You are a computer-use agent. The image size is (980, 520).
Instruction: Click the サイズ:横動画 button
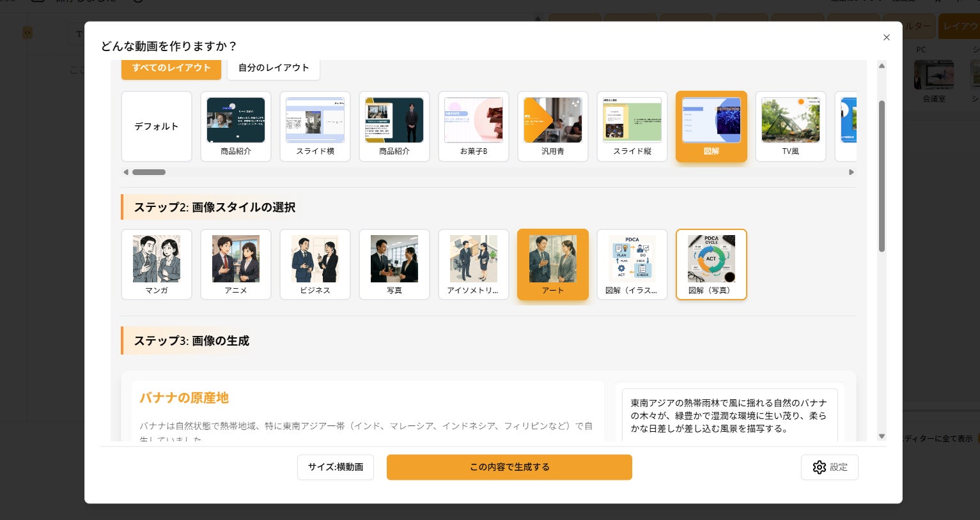[x=336, y=467]
